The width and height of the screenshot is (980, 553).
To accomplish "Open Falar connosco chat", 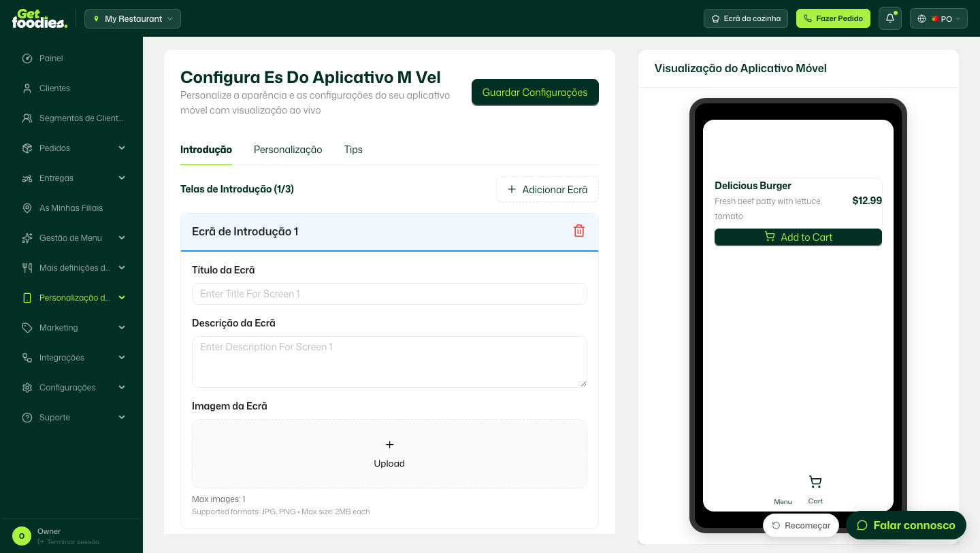I will coord(906,525).
